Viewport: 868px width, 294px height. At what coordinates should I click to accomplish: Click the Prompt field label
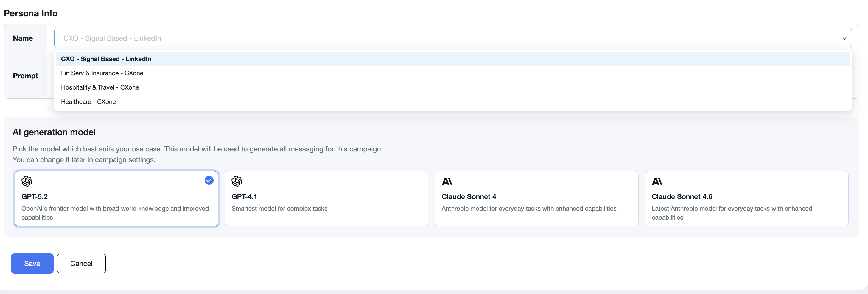pyautogui.click(x=26, y=76)
